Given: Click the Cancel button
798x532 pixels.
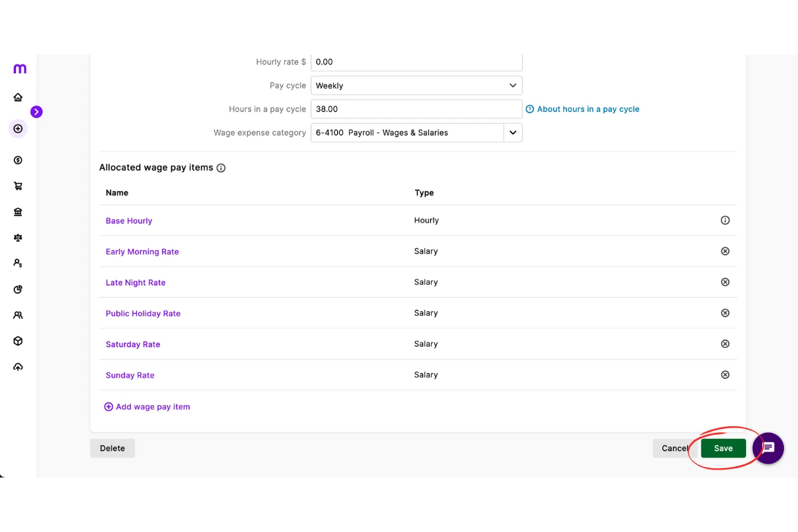Looking at the screenshot, I should tap(674, 448).
